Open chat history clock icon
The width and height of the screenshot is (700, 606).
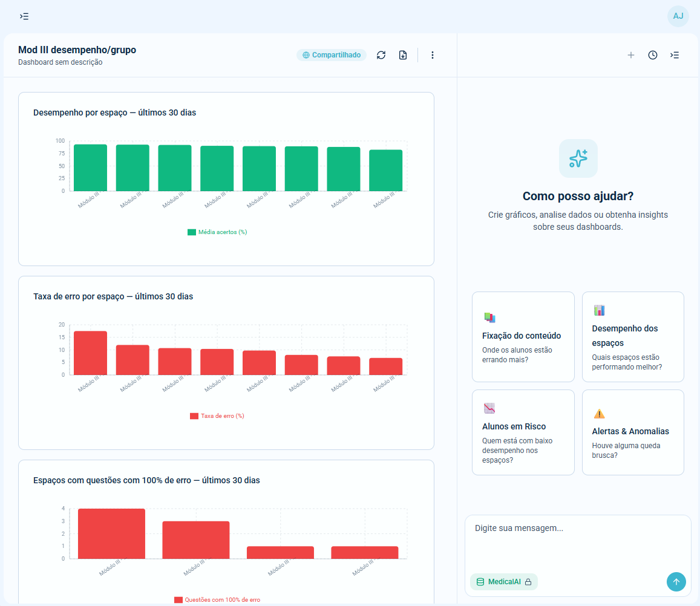coord(653,55)
